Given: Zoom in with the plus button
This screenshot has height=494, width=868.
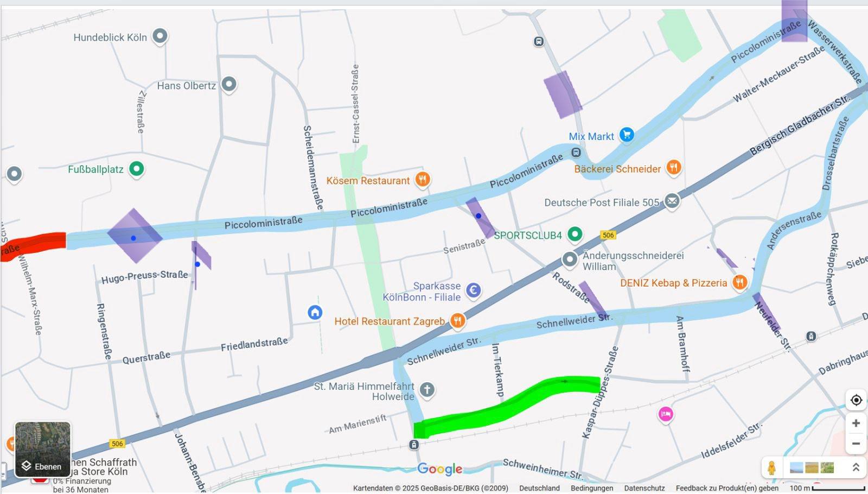Looking at the screenshot, I should click(x=856, y=423).
